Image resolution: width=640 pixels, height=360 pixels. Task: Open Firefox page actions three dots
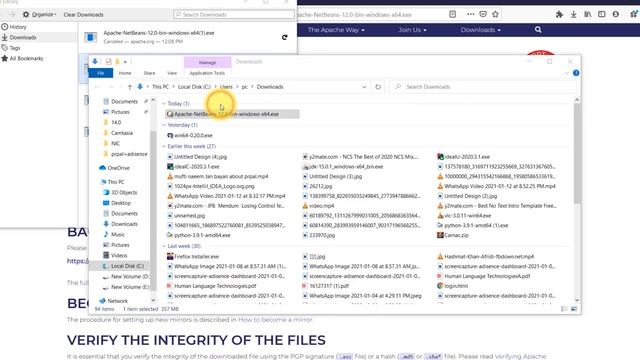(x=471, y=14)
